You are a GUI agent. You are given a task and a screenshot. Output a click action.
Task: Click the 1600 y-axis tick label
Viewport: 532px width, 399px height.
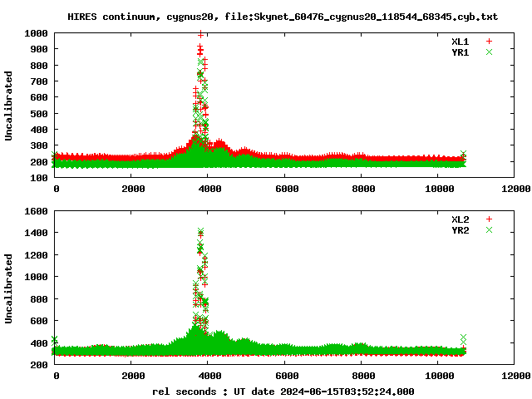[36, 211]
